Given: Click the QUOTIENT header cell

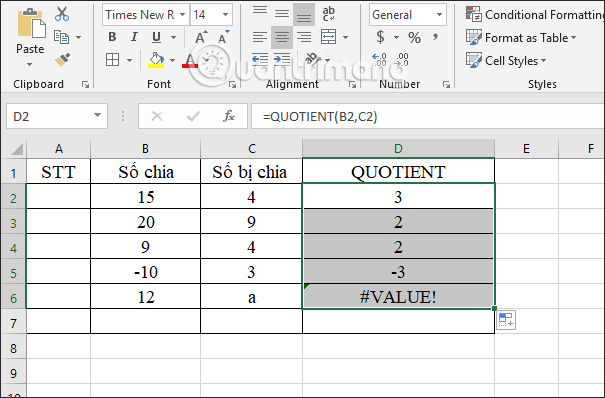Looking at the screenshot, I should [x=398, y=172].
